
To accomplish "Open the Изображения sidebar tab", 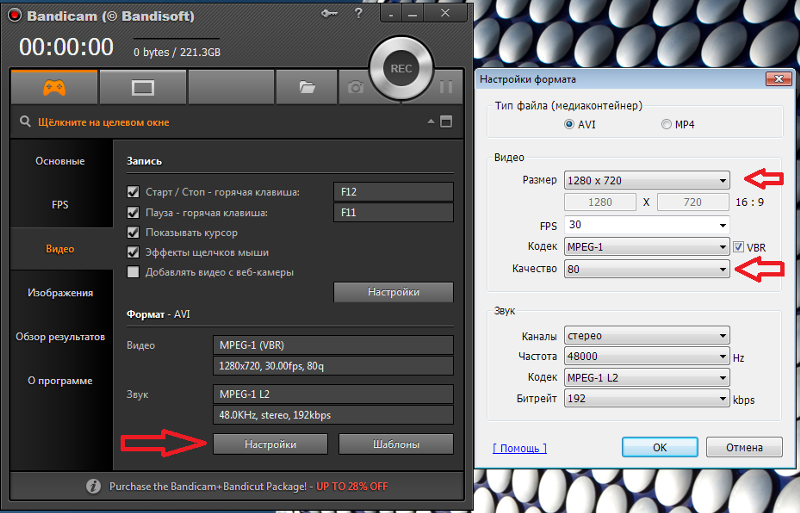I will click(x=60, y=292).
